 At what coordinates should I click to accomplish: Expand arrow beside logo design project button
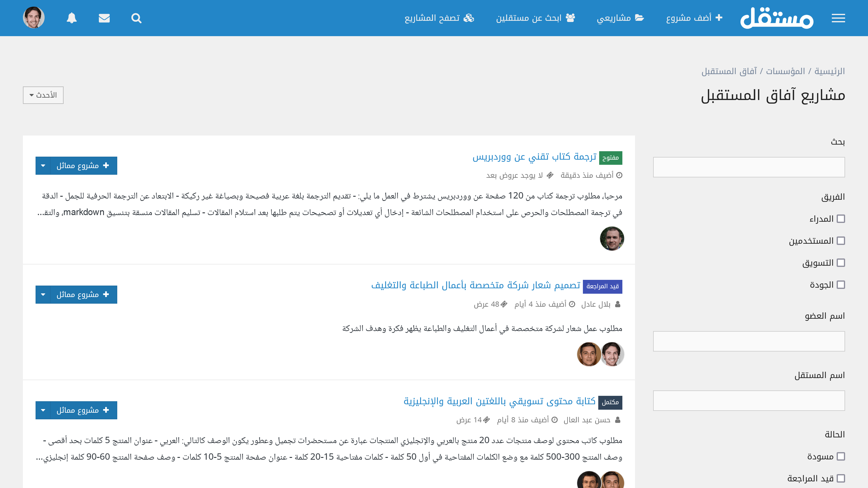tap(43, 295)
